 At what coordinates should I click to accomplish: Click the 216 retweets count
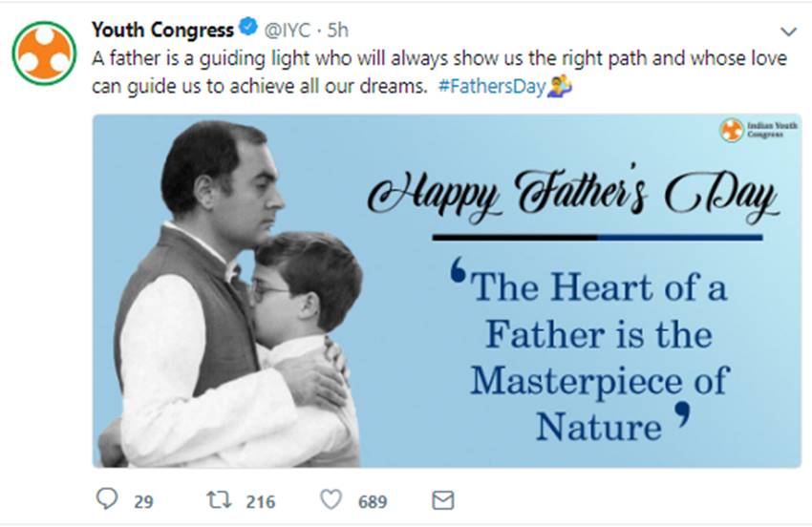pos(259,501)
